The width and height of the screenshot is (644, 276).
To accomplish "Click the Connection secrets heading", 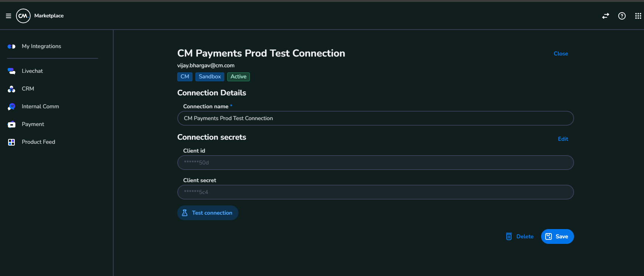I will tap(212, 137).
